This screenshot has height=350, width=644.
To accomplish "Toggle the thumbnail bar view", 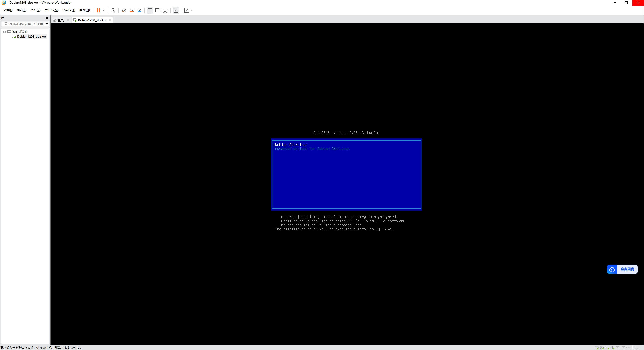I will (157, 10).
